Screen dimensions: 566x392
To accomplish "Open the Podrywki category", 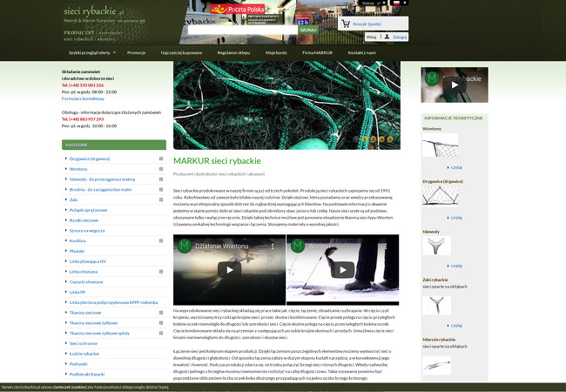I will coord(78,364).
